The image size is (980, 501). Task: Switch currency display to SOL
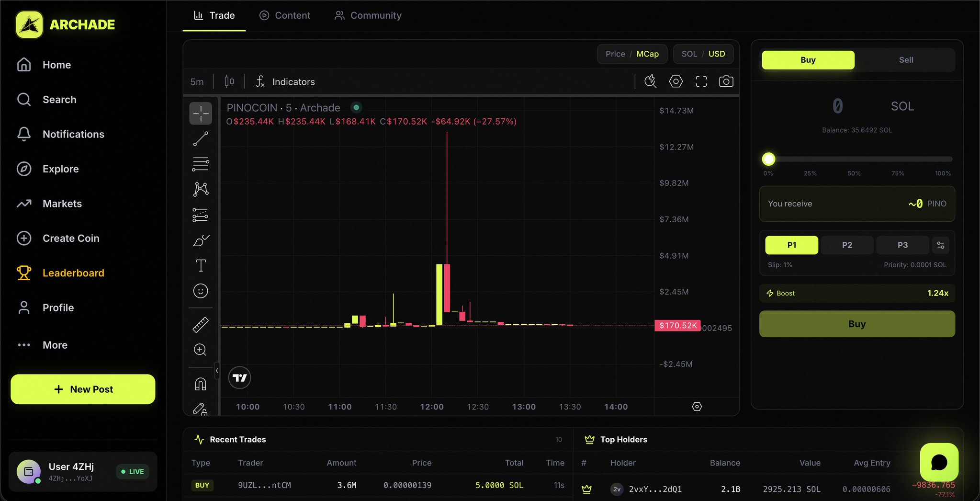pyautogui.click(x=689, y=54)
